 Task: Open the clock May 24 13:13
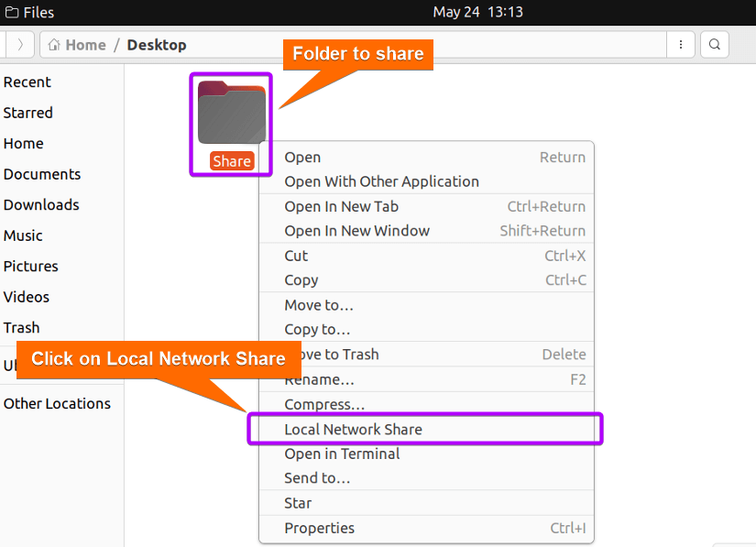477,12
